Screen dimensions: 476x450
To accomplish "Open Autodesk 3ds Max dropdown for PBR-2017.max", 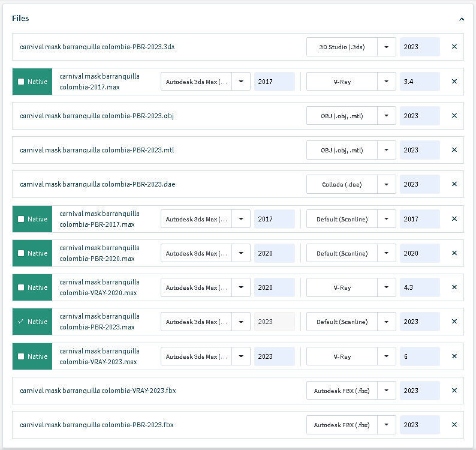I will 241,219.
